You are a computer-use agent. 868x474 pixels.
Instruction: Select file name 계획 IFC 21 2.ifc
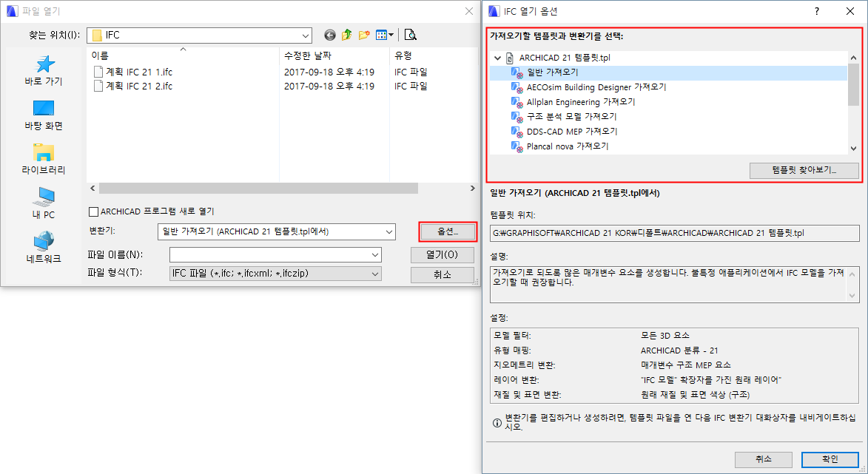click(x=139, y=87)
